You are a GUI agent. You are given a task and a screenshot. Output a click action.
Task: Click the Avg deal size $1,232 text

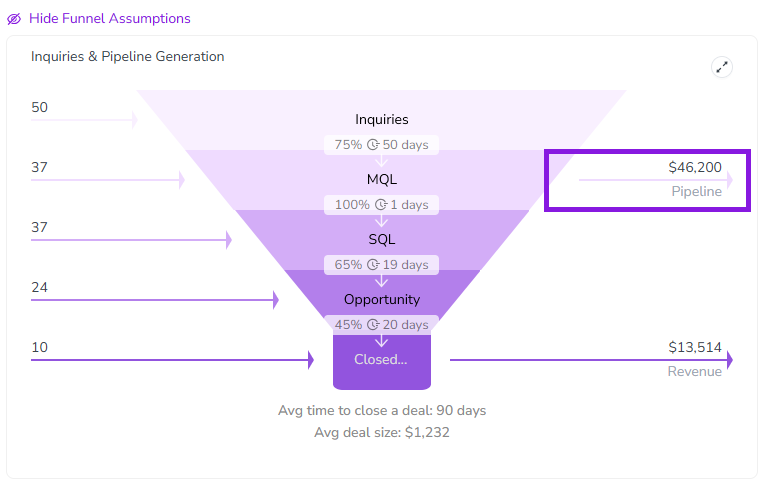[382, 432]
